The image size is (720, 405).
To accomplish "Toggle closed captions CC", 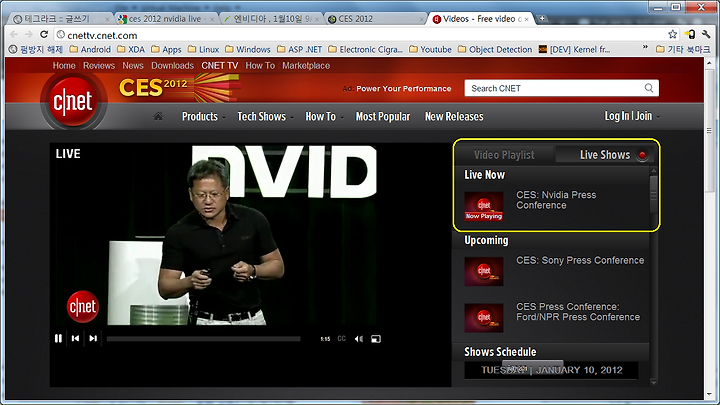I will pos(341,338).
